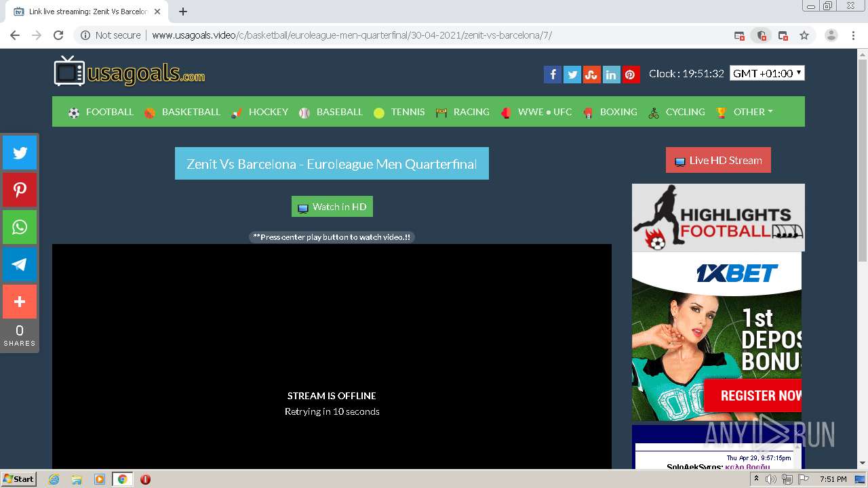Close the Link live streaming tab

(x=157, y=12)
